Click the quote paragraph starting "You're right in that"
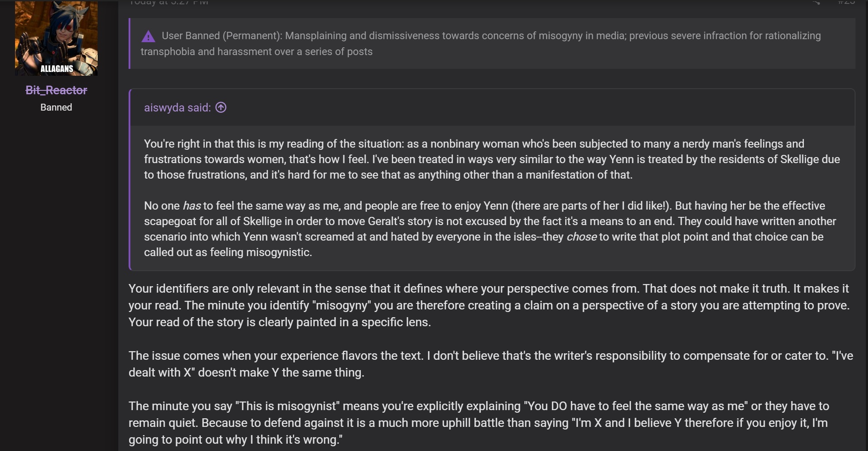Screen dimensions: 868x451 (x=492, y=159)
